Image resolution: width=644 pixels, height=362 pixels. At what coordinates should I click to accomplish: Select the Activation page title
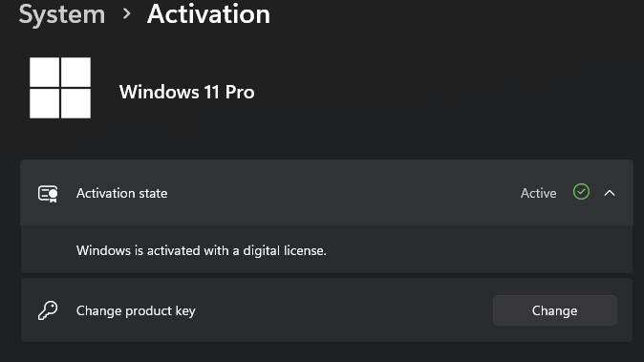click(208, 14)
